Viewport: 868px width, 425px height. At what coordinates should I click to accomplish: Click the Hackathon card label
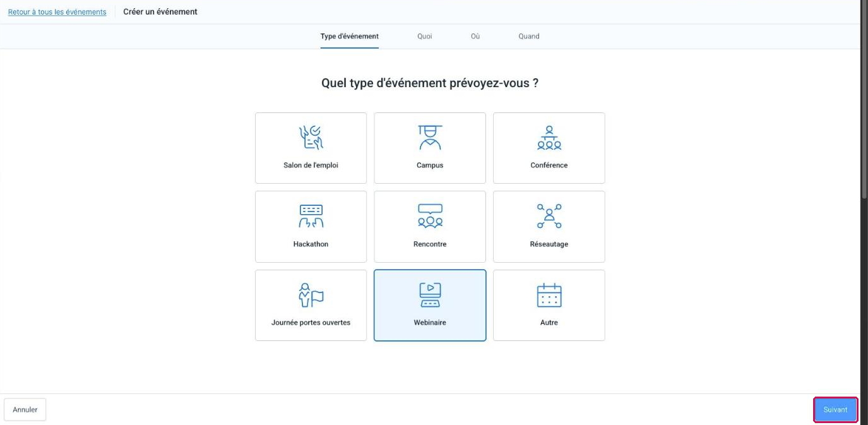311,244
